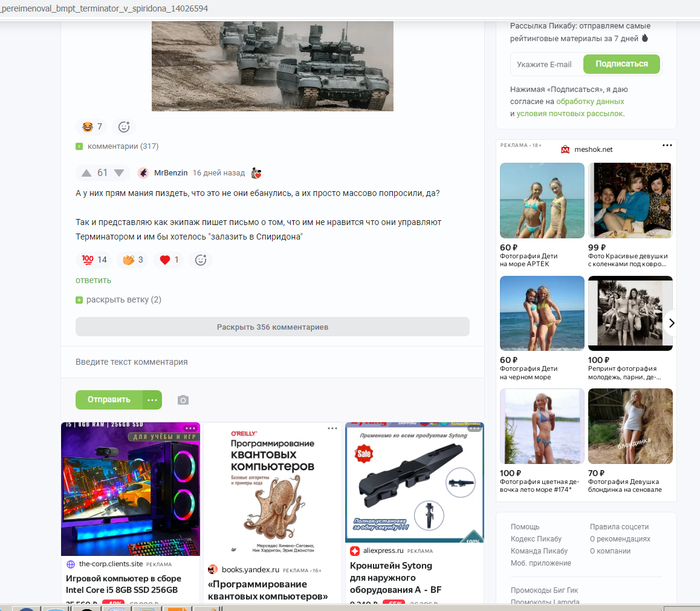Open send options next to Отправить

click(x=152, y=400)
